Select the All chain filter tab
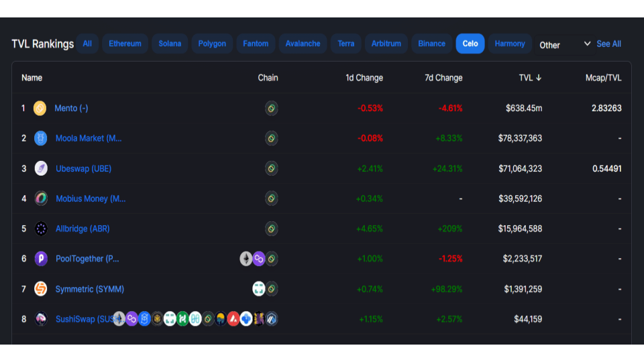The height and width of the screenshot is (362, 644). (x=87, y=44)
